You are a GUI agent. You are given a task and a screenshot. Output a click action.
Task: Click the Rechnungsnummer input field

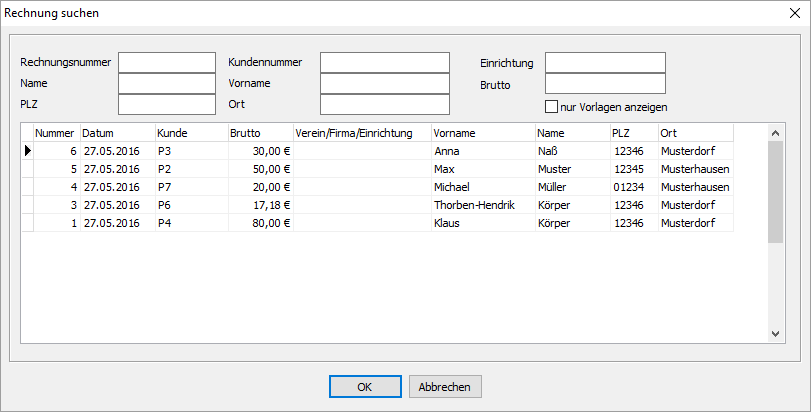167,63
